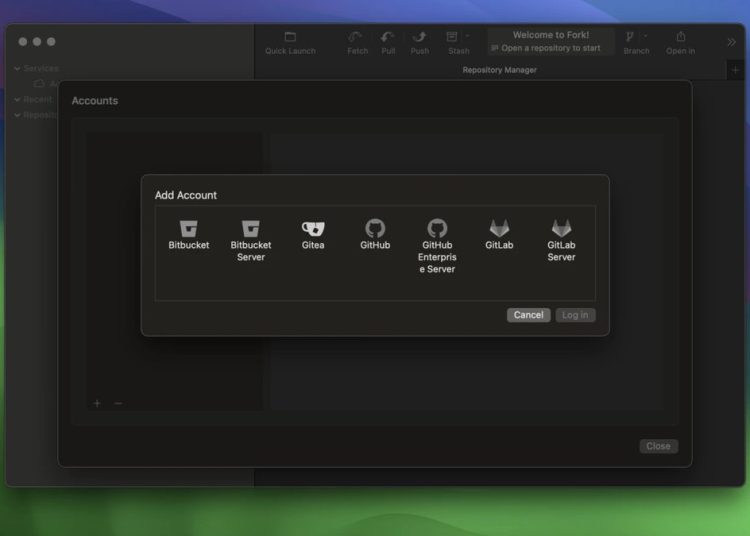This screenshot has width=750, height=536.
Task: Select GitHub Enterprise Server option
Action: tap(437, 246)
